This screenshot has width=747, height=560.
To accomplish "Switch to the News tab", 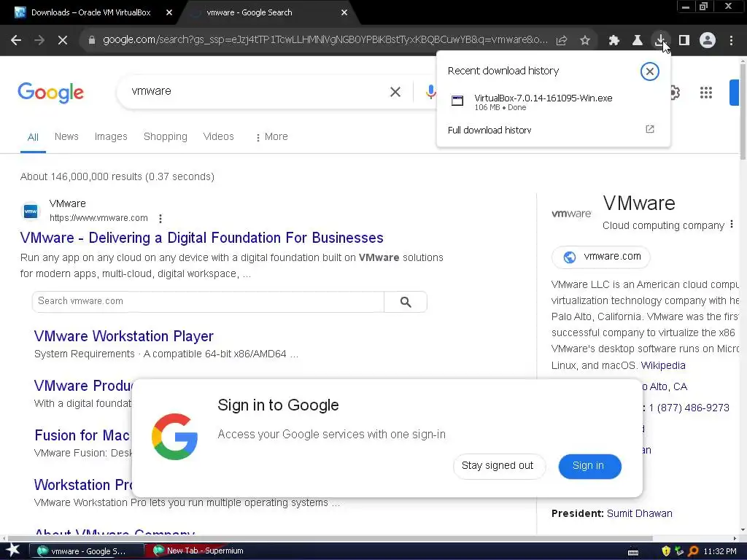I will pos(66,136).
